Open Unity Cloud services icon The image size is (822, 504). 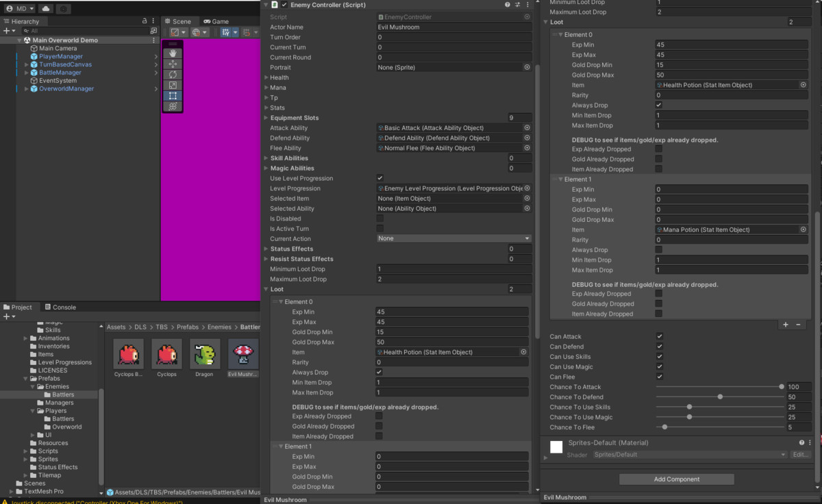[x=46, y=9]
